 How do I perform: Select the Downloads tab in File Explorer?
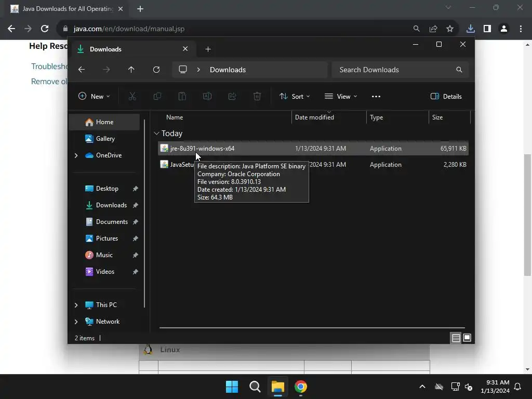click(x=132, y=49)
